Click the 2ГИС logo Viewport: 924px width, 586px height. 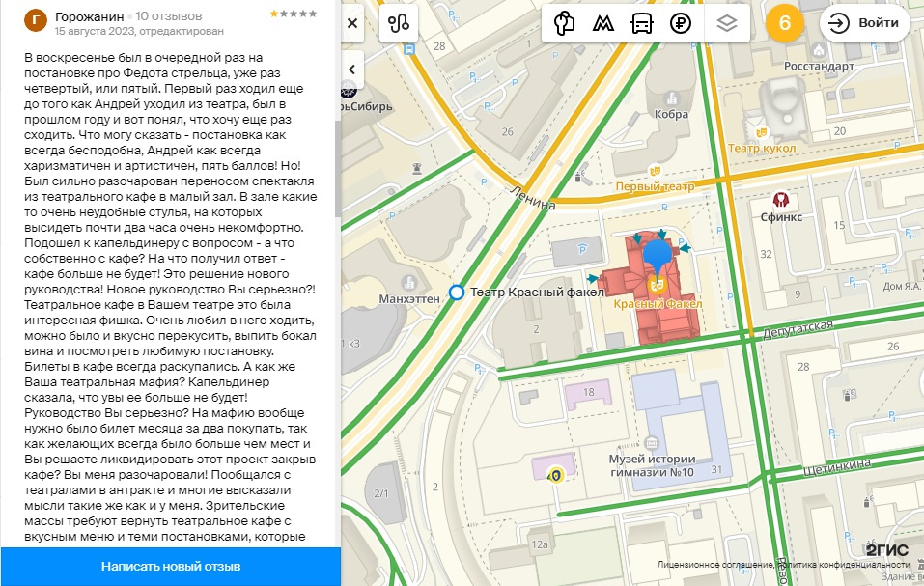tap(887, 550)
